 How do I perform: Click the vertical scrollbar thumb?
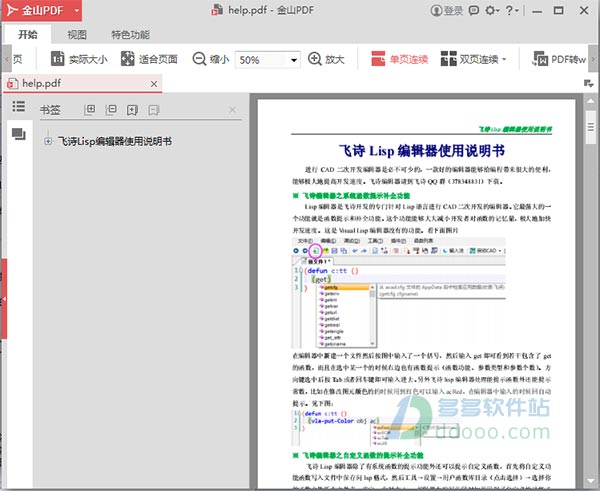(591, 127)
